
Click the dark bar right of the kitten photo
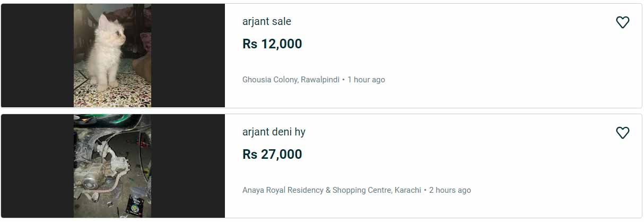tap(188, 56)
